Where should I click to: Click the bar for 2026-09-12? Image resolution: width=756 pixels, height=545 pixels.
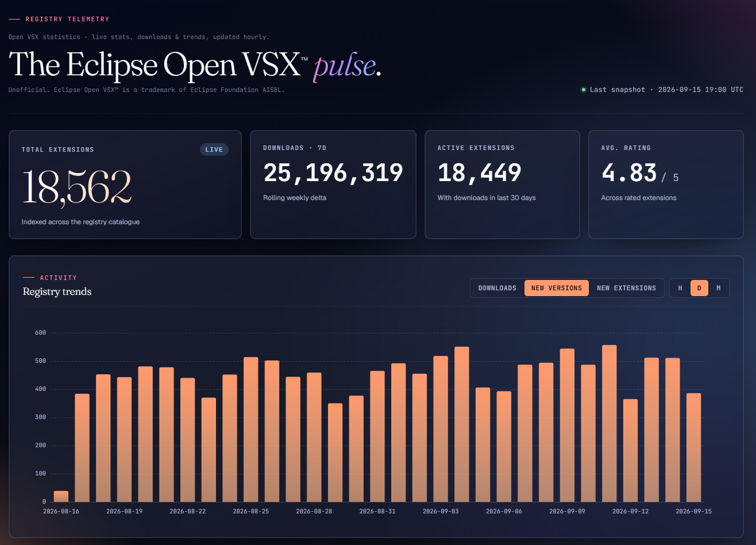(x=630, y=451)
